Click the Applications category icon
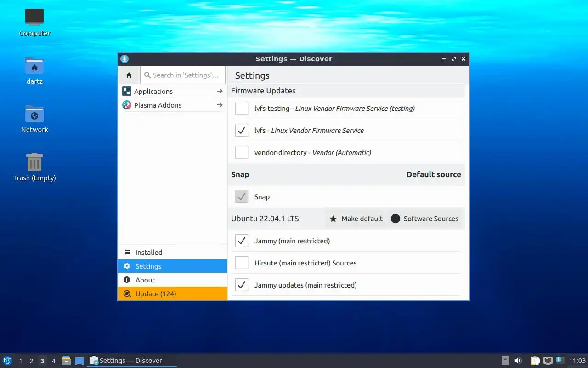 point(127,91)
